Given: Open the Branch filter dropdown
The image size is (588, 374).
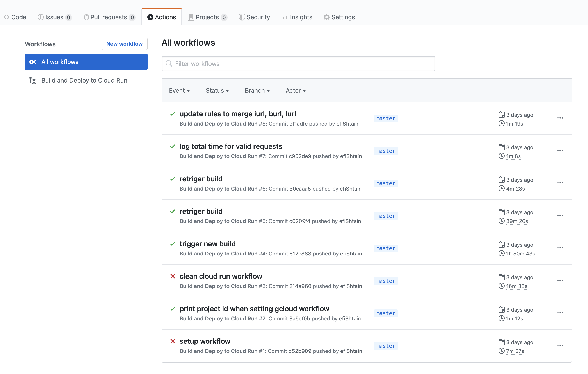Looking at the screenshot, I should coord(257,91).
